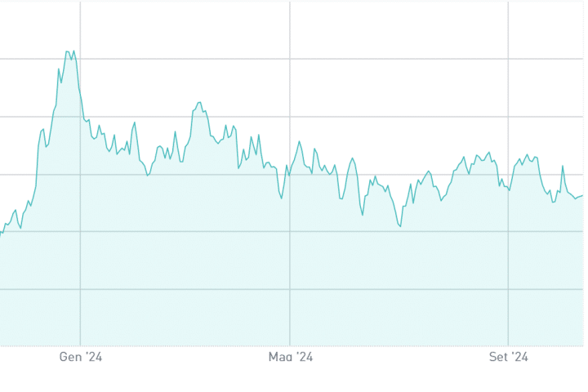Click the Set '24 vertical gridline above the line

pos(509,82)
